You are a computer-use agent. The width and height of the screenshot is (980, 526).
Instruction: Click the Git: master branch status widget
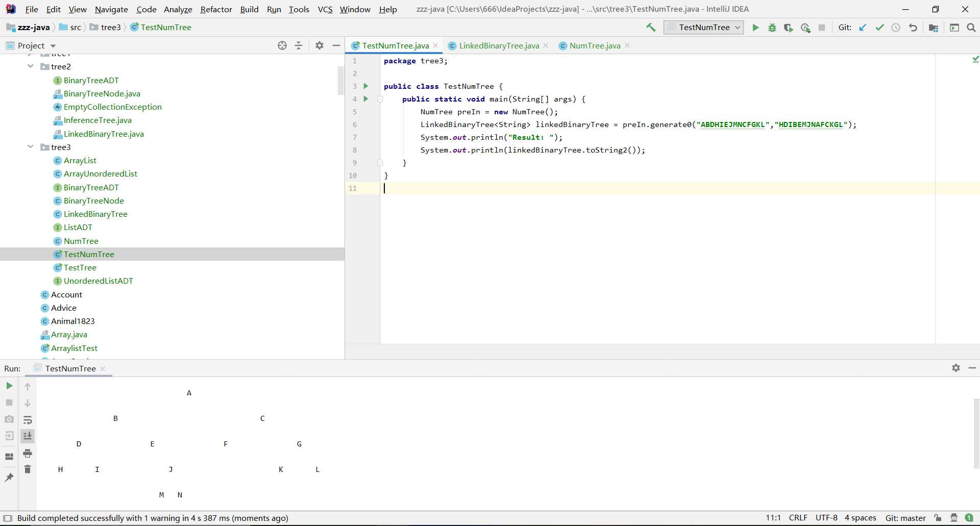pyautogui.click(x=905, y=518)
